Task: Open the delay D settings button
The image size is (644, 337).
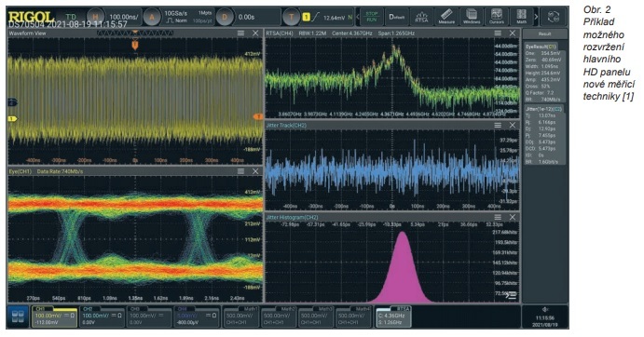Action: point(225,18)
